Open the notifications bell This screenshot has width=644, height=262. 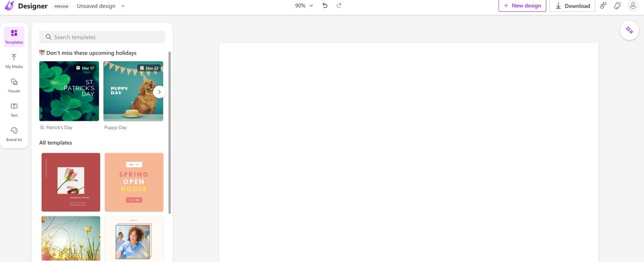point(617,6)
